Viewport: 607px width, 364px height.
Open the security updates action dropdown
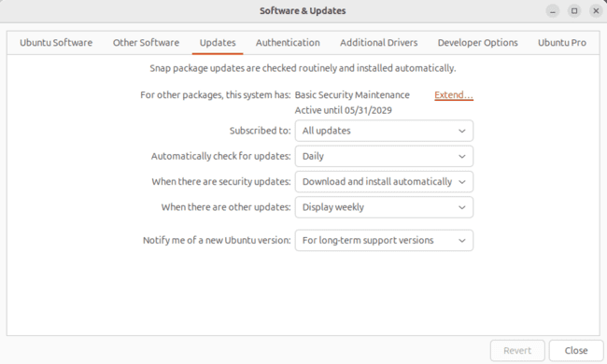tap(384, 182)
